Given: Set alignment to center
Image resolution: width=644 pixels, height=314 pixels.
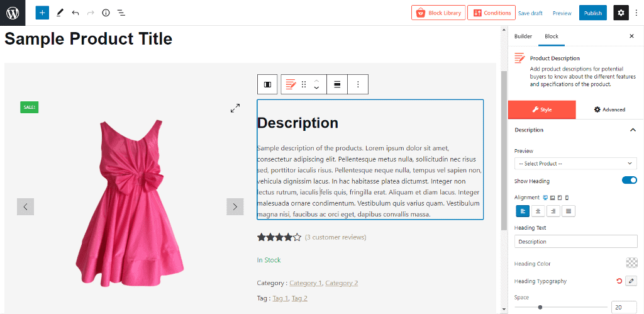Looking at the screenshot, I should pyautogui.click(x=538, y=211).
